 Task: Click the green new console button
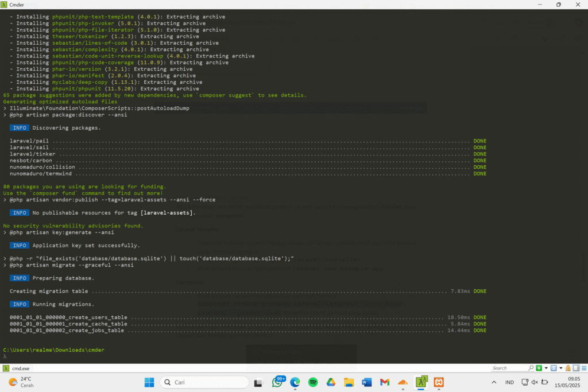click(538, 368)
